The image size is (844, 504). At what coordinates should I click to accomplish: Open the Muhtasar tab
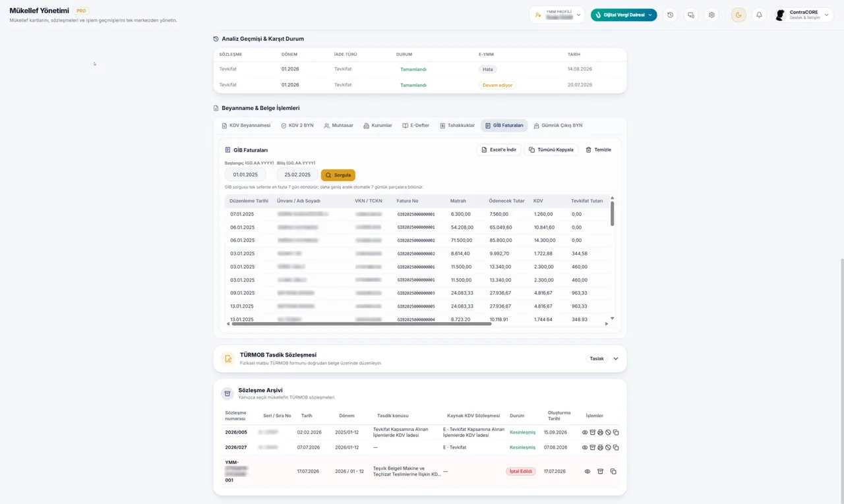[338, 125]
